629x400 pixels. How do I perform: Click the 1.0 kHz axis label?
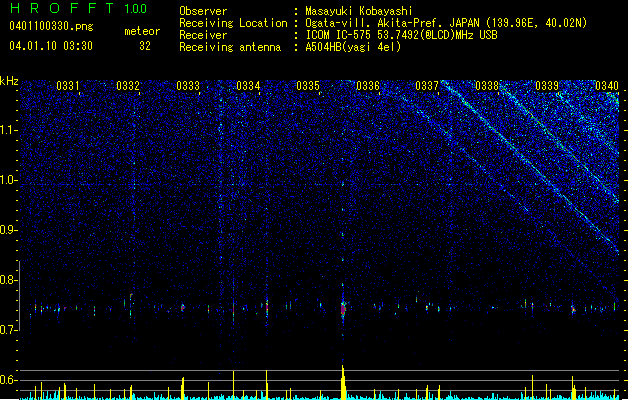pos(9,180)
